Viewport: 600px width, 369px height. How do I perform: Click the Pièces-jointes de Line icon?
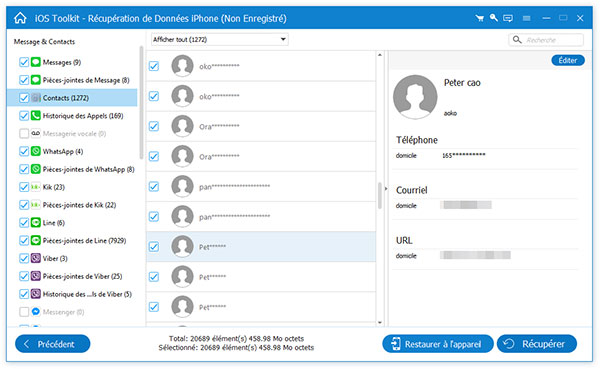36,240
